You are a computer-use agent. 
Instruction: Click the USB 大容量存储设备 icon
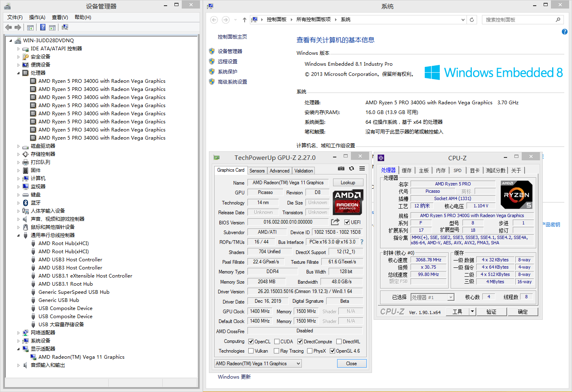coord(33,324)
